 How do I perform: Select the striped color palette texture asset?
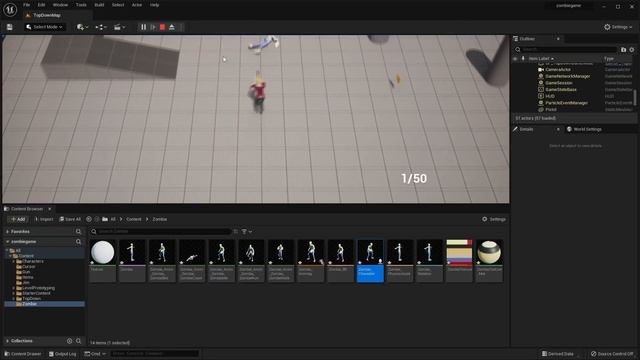point(459,260)
